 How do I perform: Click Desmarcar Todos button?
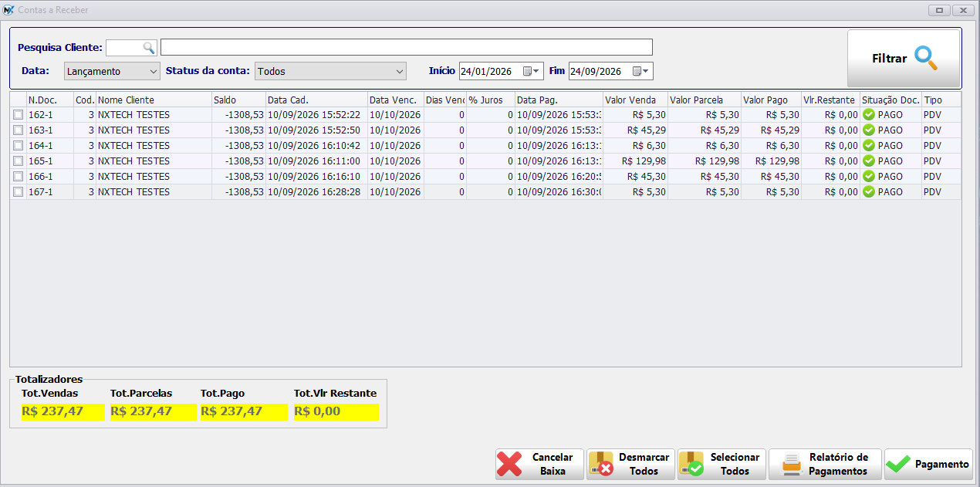coord(630,465)
